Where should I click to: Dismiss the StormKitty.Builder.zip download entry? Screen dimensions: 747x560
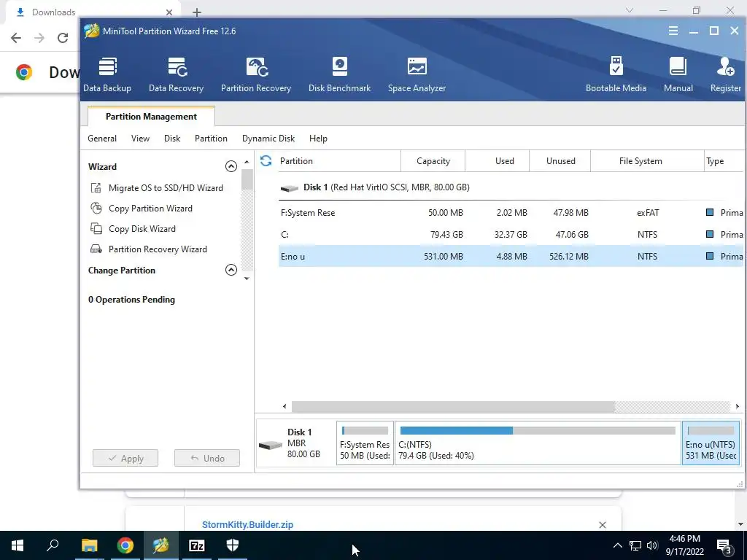602,525
